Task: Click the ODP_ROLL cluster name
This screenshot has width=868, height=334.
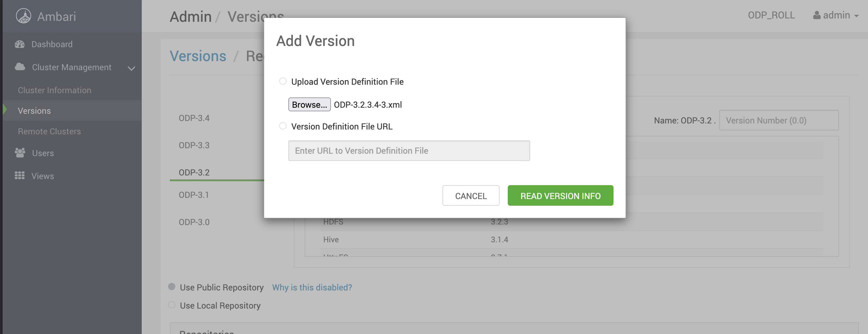Action: click(771, 15)
